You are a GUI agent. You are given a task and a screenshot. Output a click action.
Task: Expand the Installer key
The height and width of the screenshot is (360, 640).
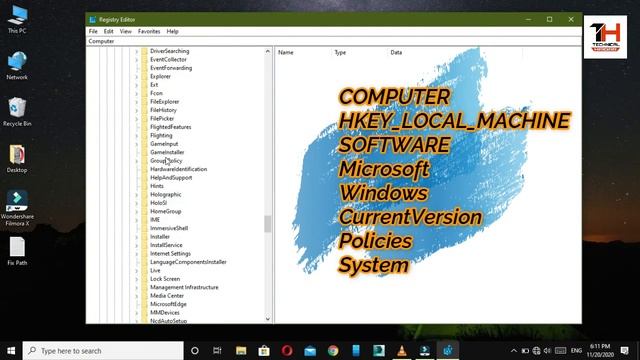[137, 237]
